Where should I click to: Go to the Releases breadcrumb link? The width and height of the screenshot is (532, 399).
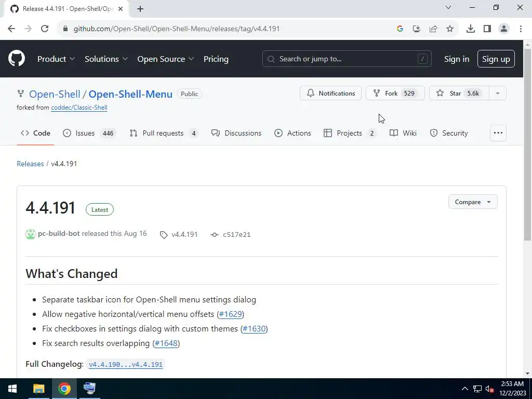[30, 164]
